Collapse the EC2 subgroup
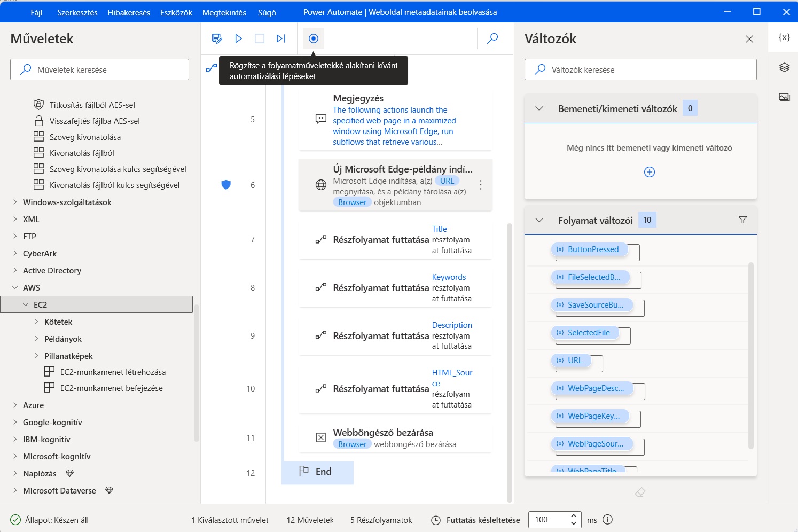This screenshot has width=798, height=532. click(x=26, y=304)
